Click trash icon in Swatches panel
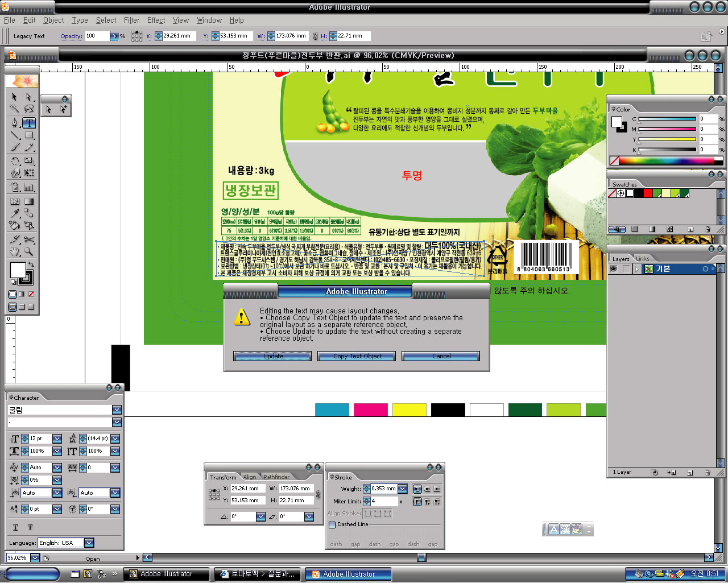The image size is (728, 583). (708, 229)
